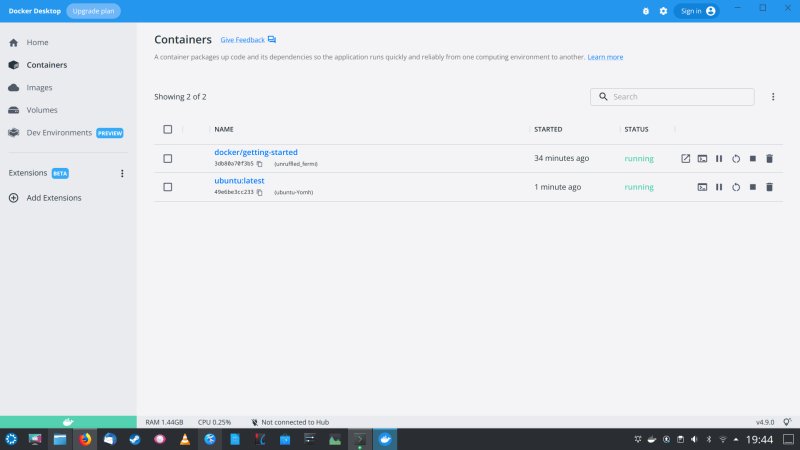Check the docker/getting-started row checkbox
This screenshot has height=450, width=800.
(168, 158)
